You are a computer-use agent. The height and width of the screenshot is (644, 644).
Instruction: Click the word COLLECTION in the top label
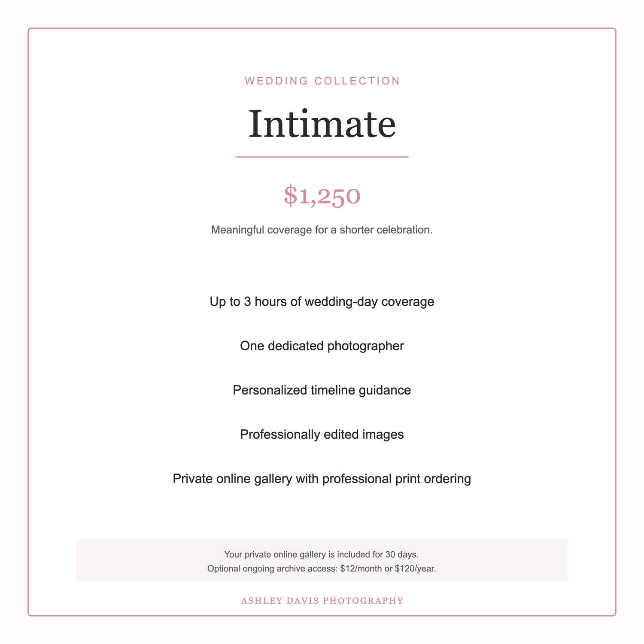pyautogui.click(x=357, y=81)
